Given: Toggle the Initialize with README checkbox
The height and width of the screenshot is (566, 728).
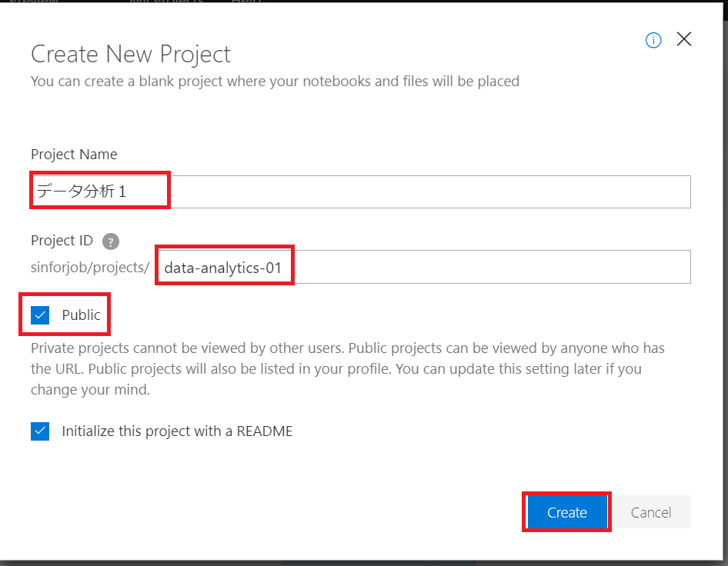Looking at the screenshot, I should tap(40, 431).
